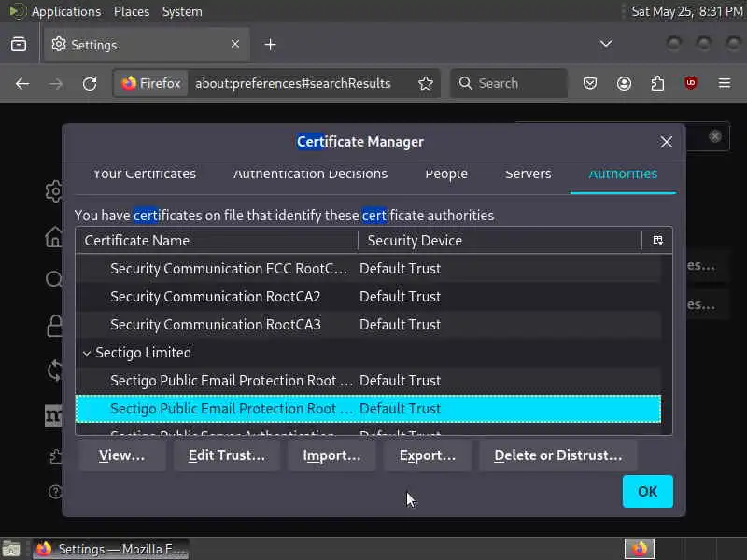Viewport: 747px width, 560px height.
Task: Click OK in the Certificate Manager
Action: tap(647, 492)
